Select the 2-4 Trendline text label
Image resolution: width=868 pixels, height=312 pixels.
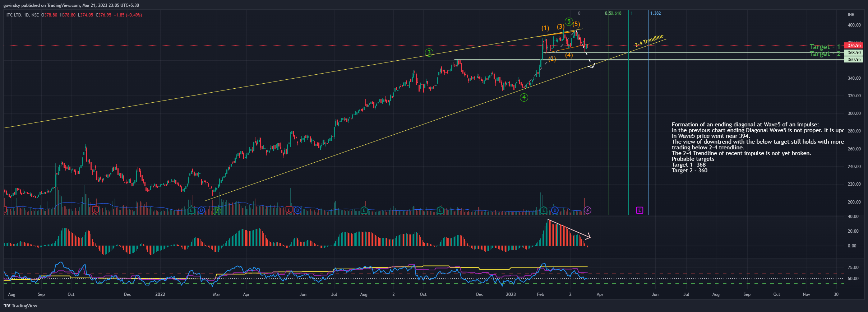pos(649,41)
